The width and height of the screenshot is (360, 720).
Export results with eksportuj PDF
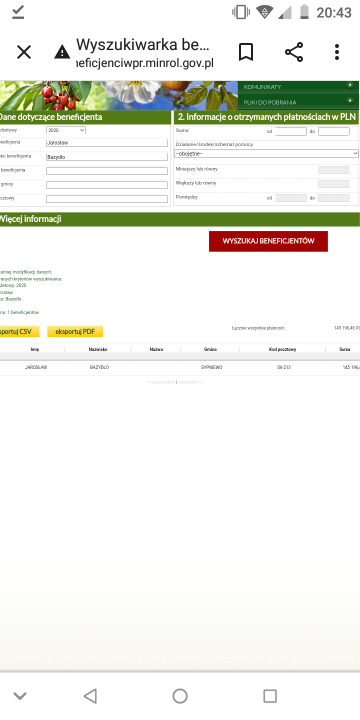pyautogui.click(x=75, y=332)
